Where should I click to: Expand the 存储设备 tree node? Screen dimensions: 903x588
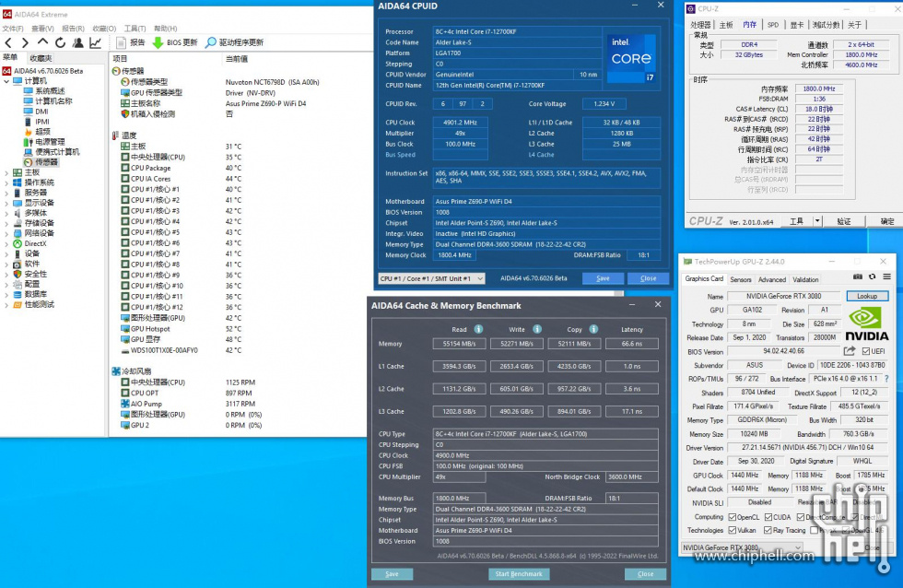tap(6, 223)
